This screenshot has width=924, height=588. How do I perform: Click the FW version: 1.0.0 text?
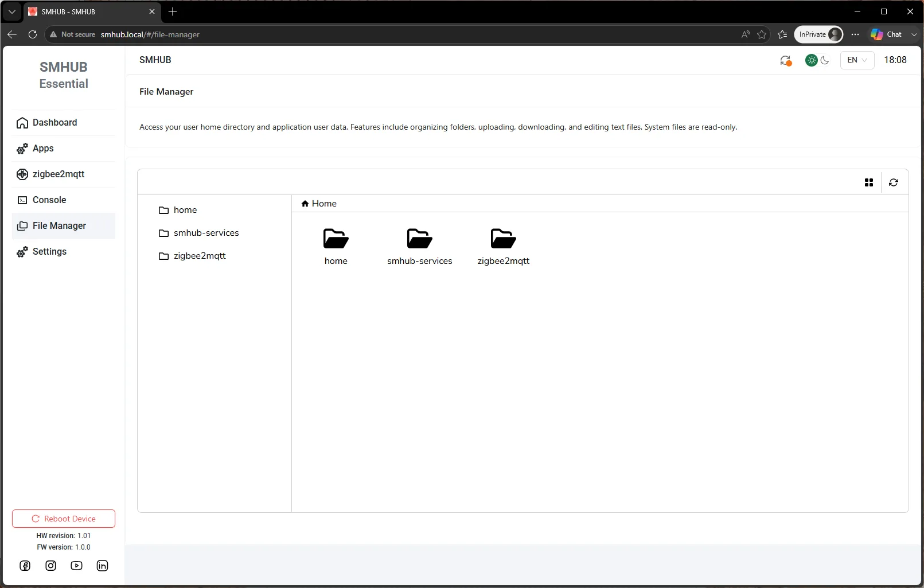click(64, 547)
